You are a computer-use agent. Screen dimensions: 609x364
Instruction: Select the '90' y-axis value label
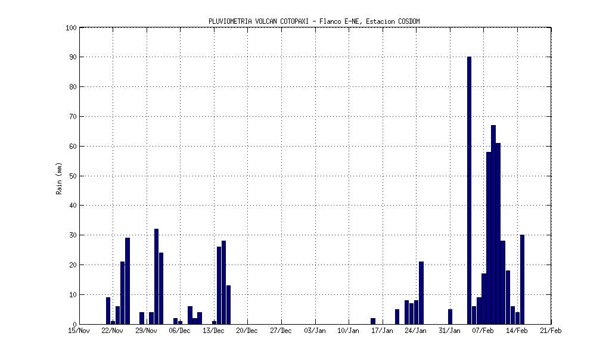(73, 58)
